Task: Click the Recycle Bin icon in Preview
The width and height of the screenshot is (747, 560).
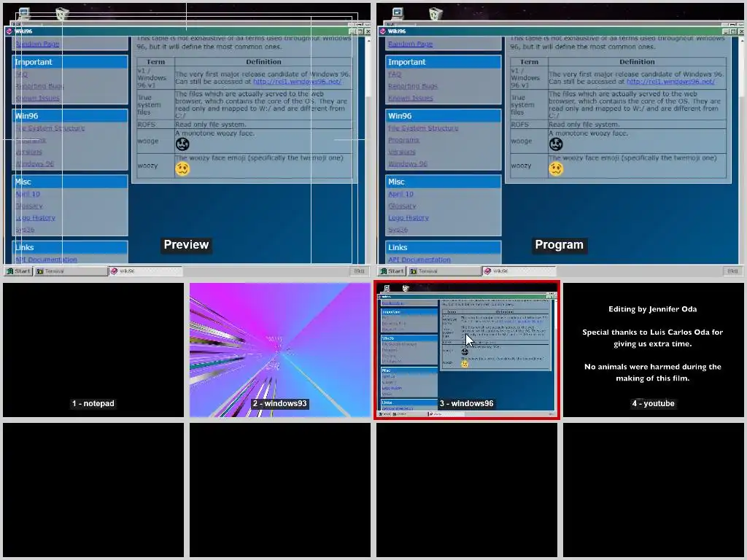Action: coord(61,13)
